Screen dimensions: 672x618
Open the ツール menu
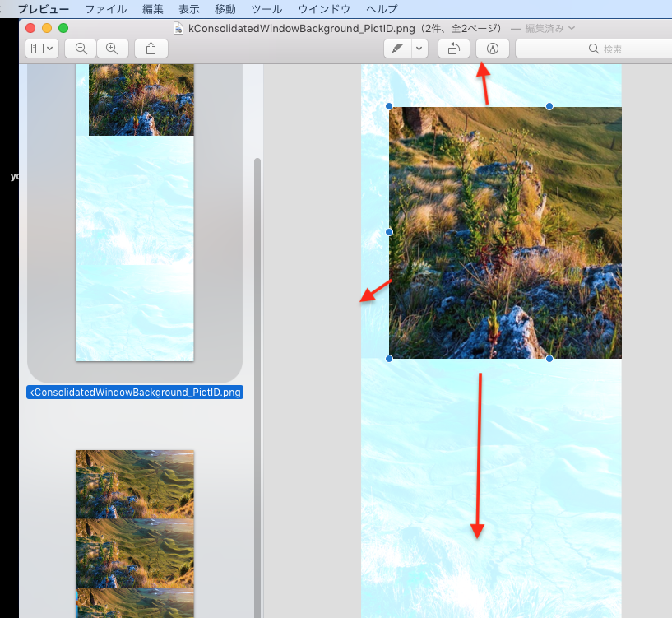266,9
